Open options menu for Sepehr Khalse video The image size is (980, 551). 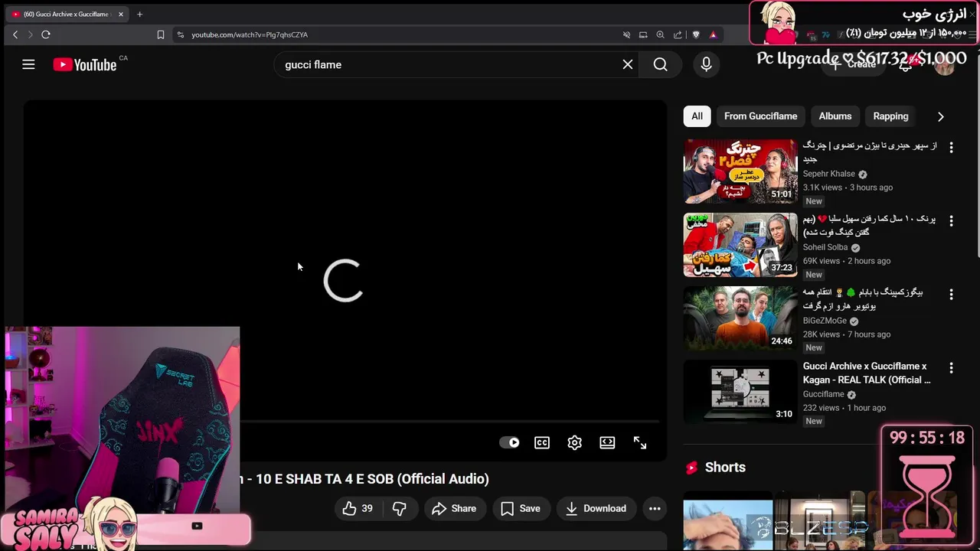click(951, 148)
